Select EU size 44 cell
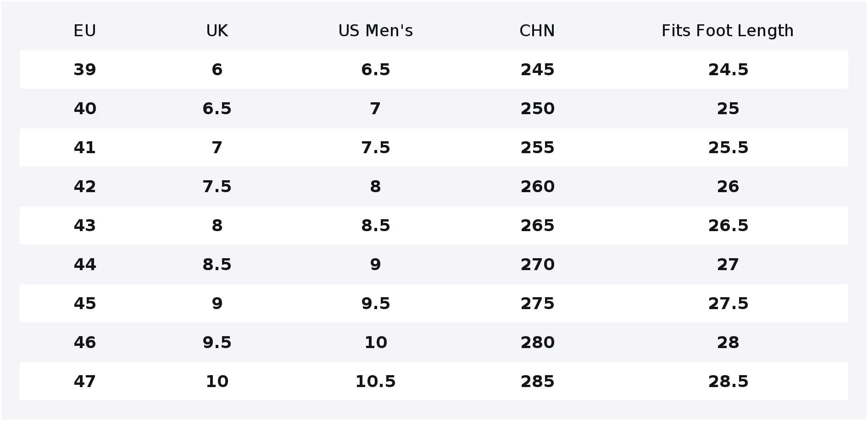This screenshot has height=421, width=868. (85, 265)
